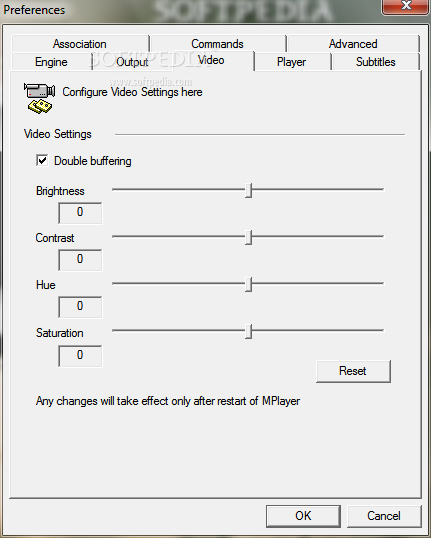
Task: Click the 'Brightness' label
Action: (x=60, y=191)
